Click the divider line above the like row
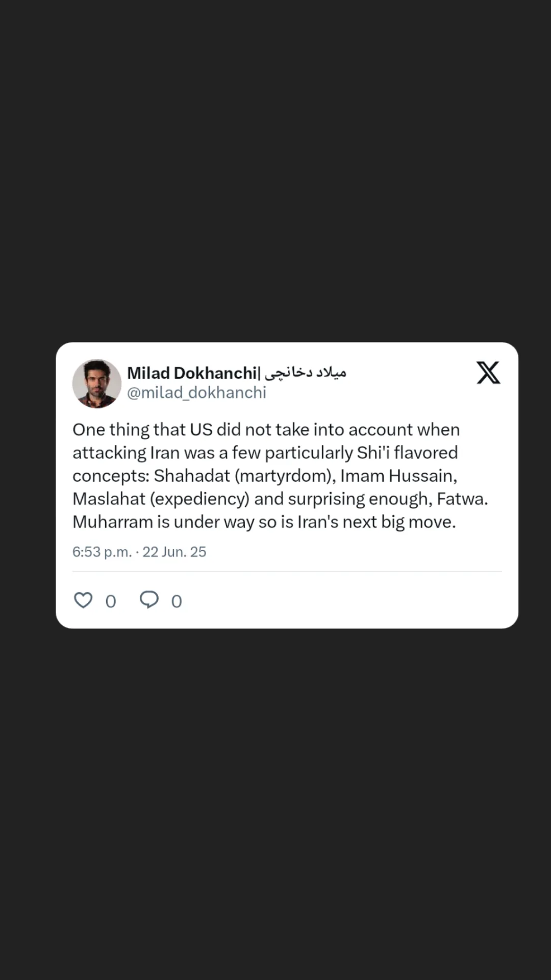Image resolution: width=551 pixels, height=980 pixels. pyautogui.click(x=287, y=572)
